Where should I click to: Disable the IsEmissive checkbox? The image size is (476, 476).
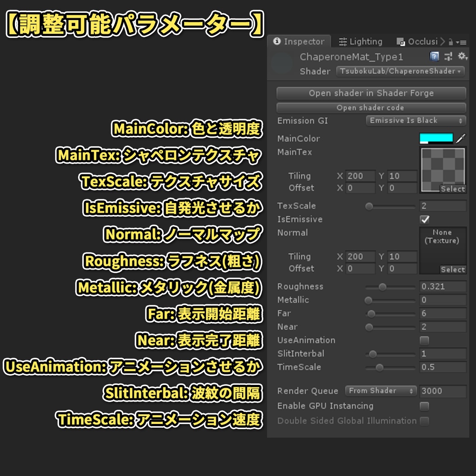(424, 219)
